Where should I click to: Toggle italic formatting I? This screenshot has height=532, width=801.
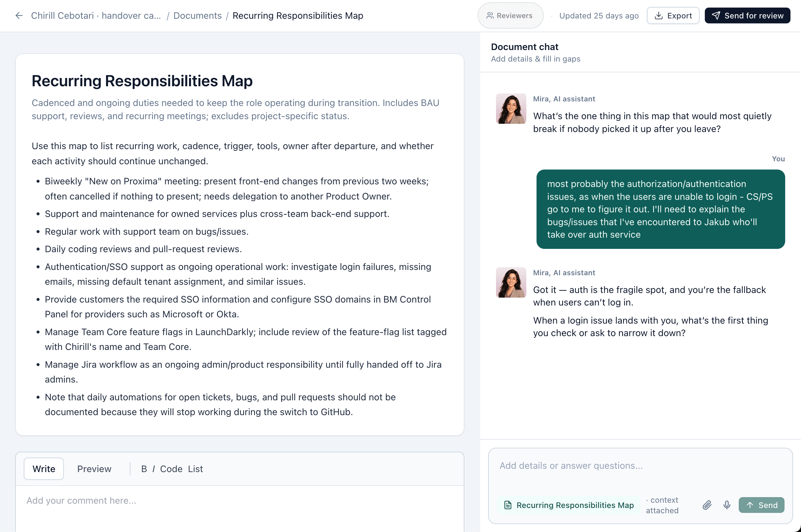[153, 468]
